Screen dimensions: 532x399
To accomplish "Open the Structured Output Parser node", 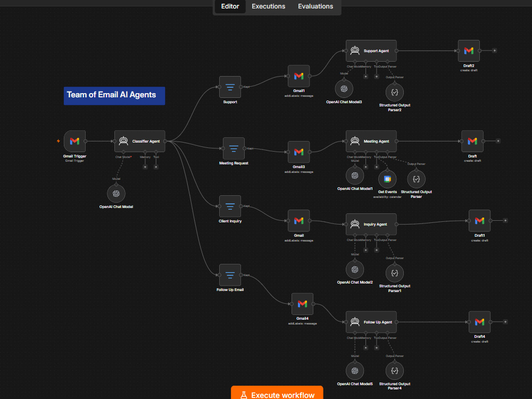I will point(417,179).
